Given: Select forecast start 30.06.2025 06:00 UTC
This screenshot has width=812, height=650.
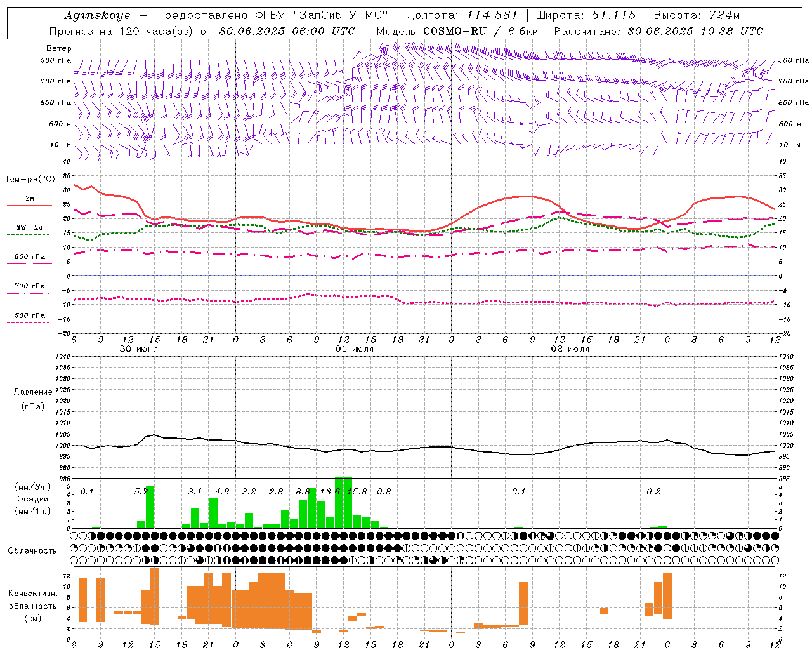Looking at the screenshot, I should [x=287, y=31].
